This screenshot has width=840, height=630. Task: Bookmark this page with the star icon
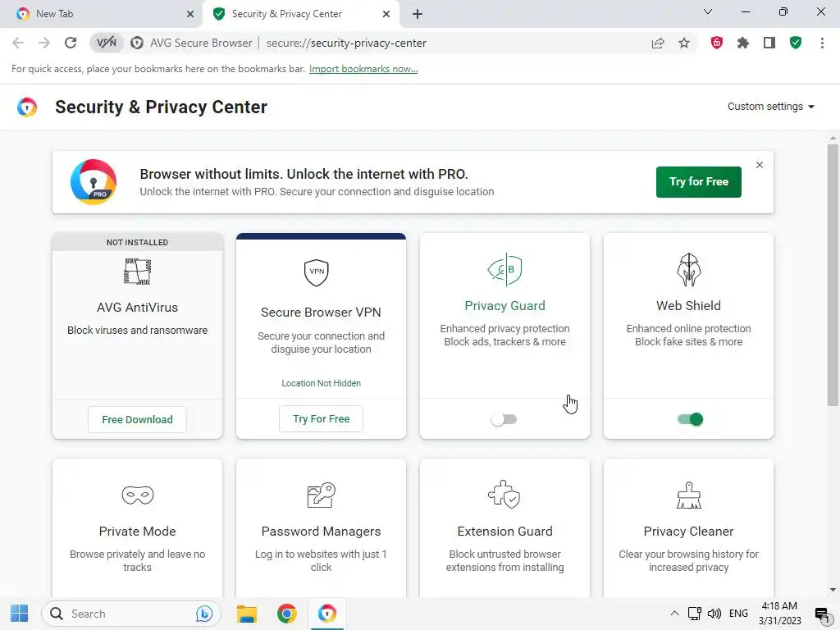pos(684,43)
